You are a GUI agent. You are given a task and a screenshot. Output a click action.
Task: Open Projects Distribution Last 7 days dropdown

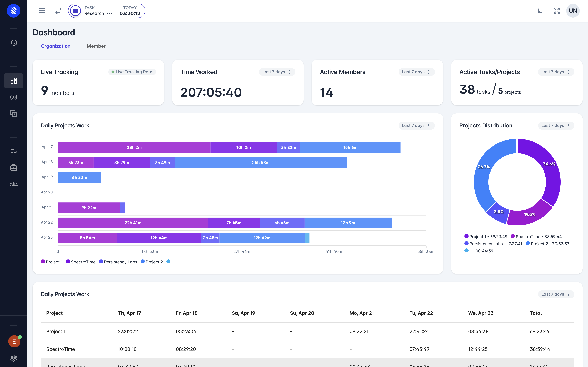tap(556, 125)
